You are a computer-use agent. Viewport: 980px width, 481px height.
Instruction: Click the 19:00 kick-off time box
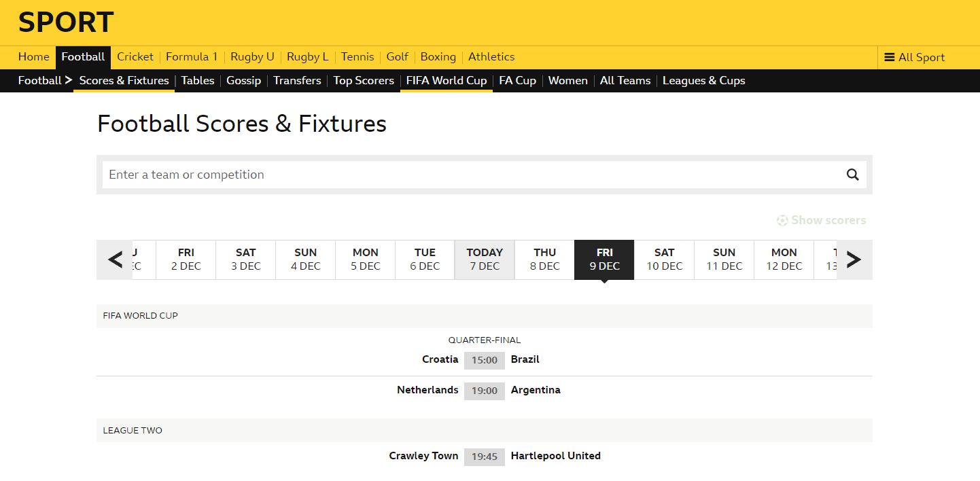pos(485,391)
